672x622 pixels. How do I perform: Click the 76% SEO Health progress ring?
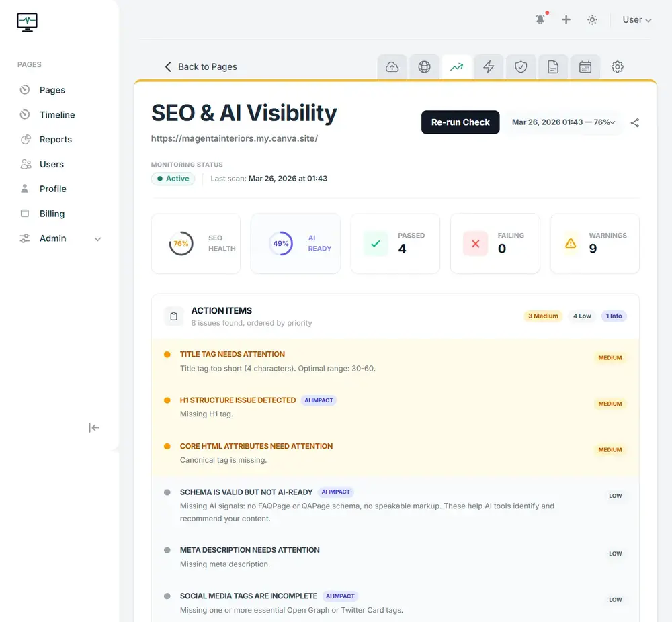[181, 243]
